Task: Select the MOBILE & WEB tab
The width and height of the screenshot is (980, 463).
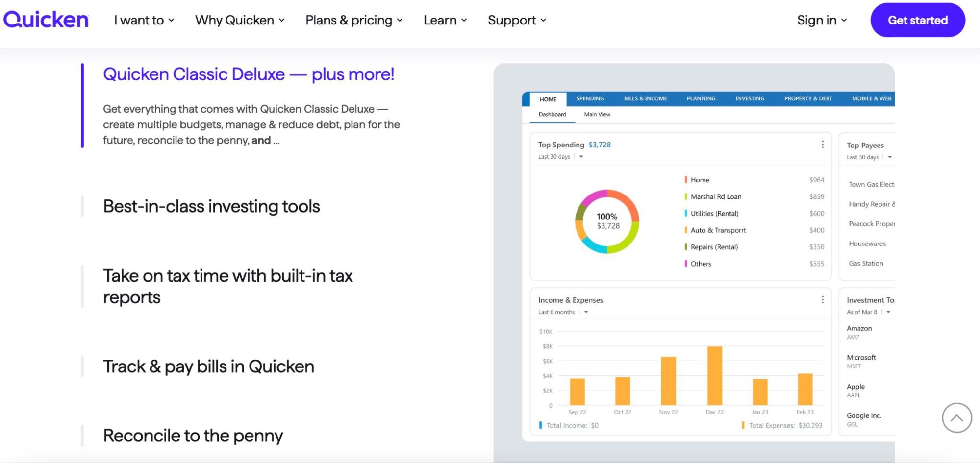Action: coord(871,98)
